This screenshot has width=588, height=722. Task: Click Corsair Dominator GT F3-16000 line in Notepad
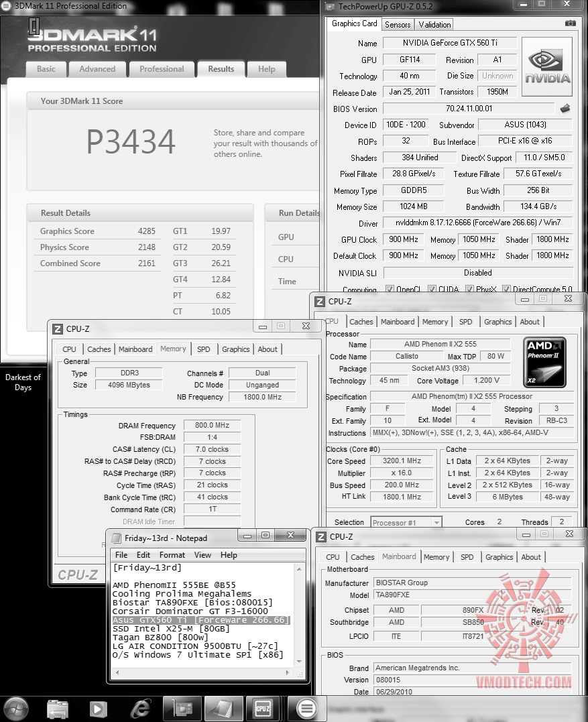pos(190,611)
